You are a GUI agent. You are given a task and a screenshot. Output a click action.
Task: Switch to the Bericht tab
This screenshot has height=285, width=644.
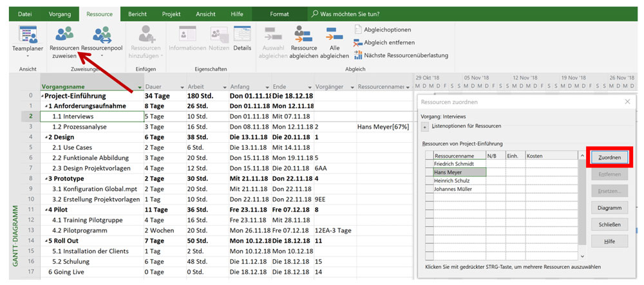coord(137,14)
